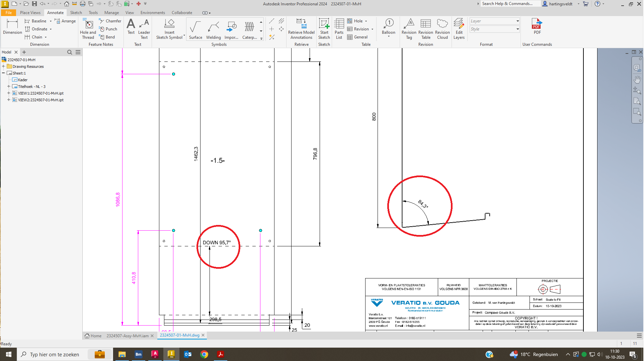Open the Edit Layers dialog

[x=459, y=29]
